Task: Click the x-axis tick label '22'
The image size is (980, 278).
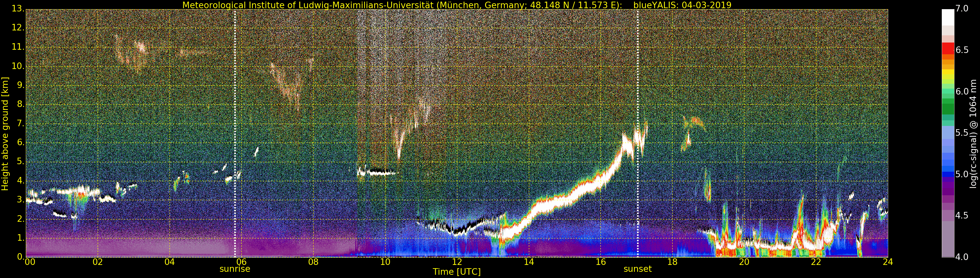Action: [816, 262]
